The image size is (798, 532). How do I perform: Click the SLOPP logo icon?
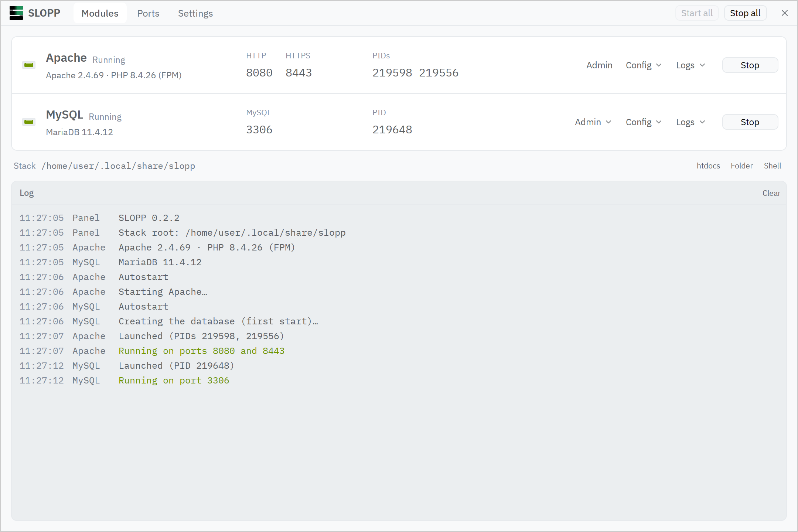(16, 13)
